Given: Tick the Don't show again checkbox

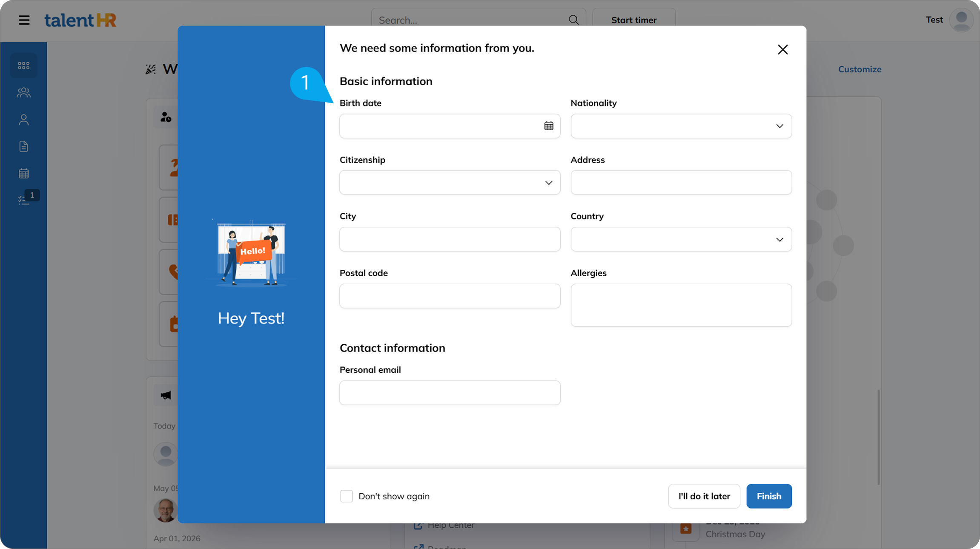Looking at the screenshot, I should [x=347, y=496].
